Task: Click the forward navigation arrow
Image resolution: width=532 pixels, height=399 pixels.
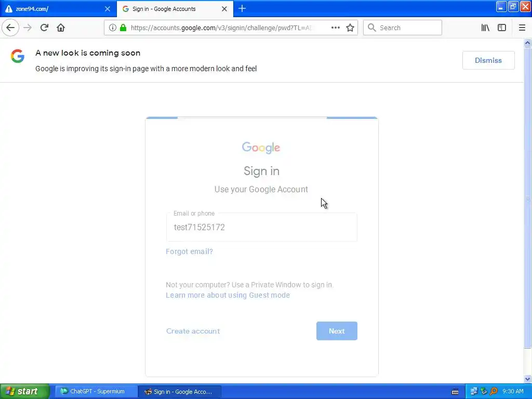Action: [x=28, y=28]
